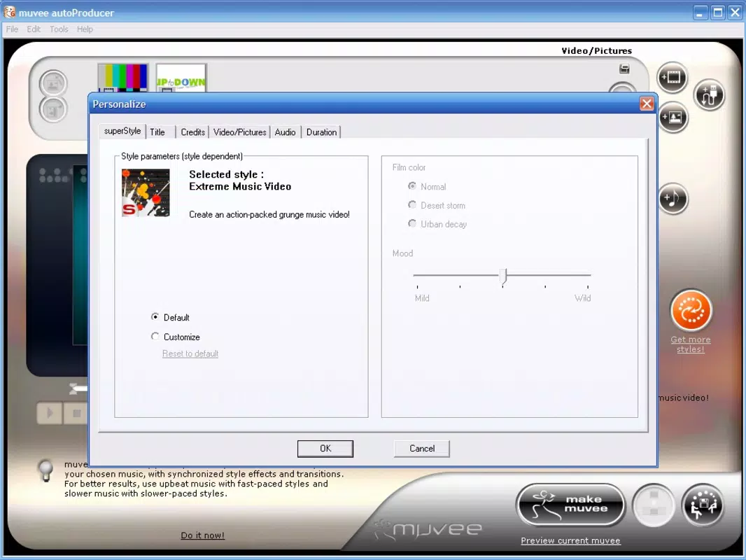Click the small save icon above video strip
Viewport: 746px width, 560px height.
pyautogui.click(x=624, y=69)
